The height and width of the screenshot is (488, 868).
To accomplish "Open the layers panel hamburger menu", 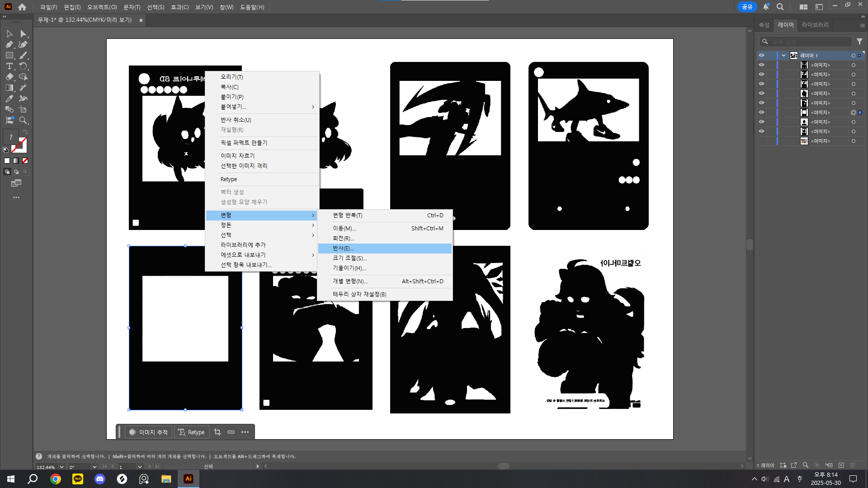I will pos(862,25).
